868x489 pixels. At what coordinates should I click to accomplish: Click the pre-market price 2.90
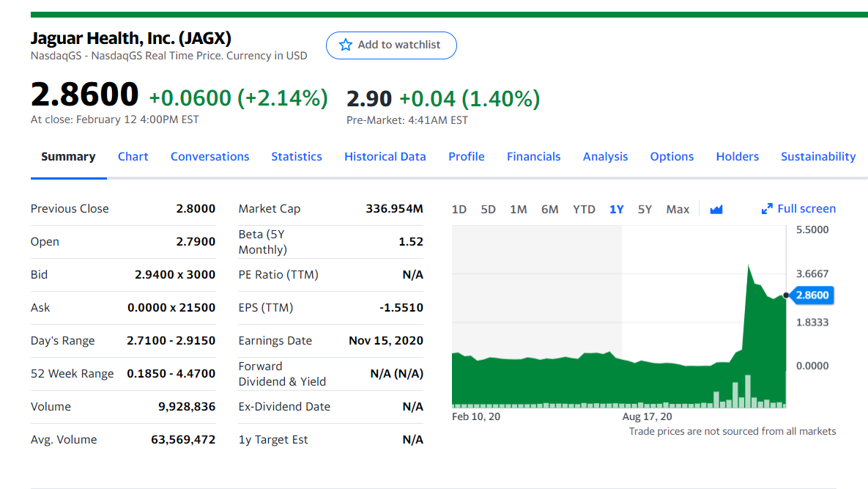click(368, 98)
